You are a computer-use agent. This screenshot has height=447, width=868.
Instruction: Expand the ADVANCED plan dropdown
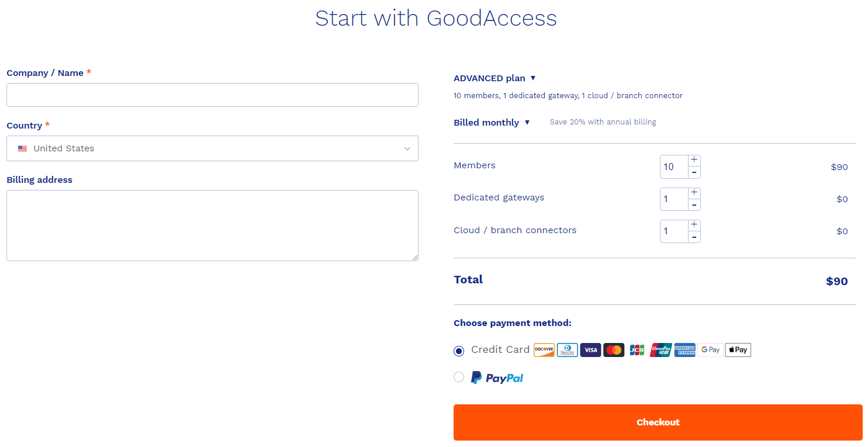point(494,78)
